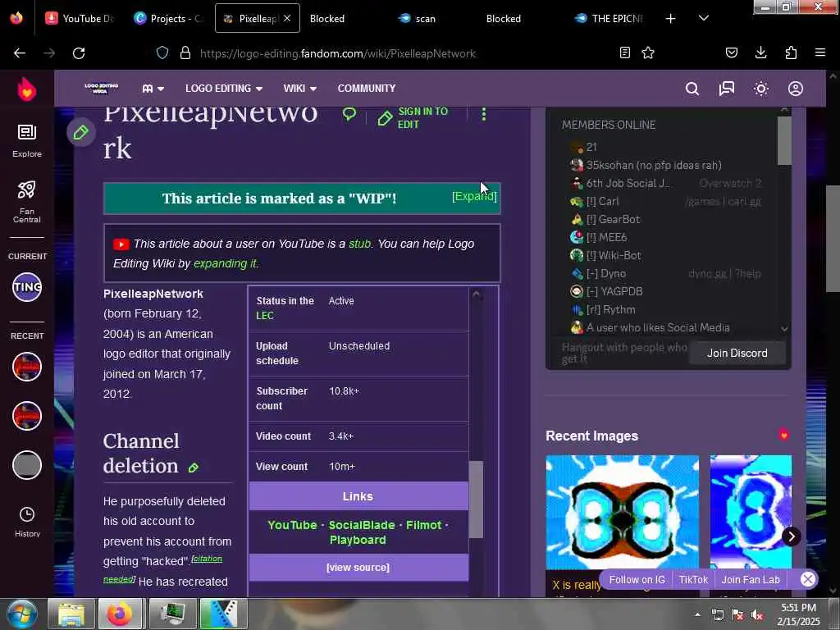Open the LEC link in infobox

click(x=265, y=316)
